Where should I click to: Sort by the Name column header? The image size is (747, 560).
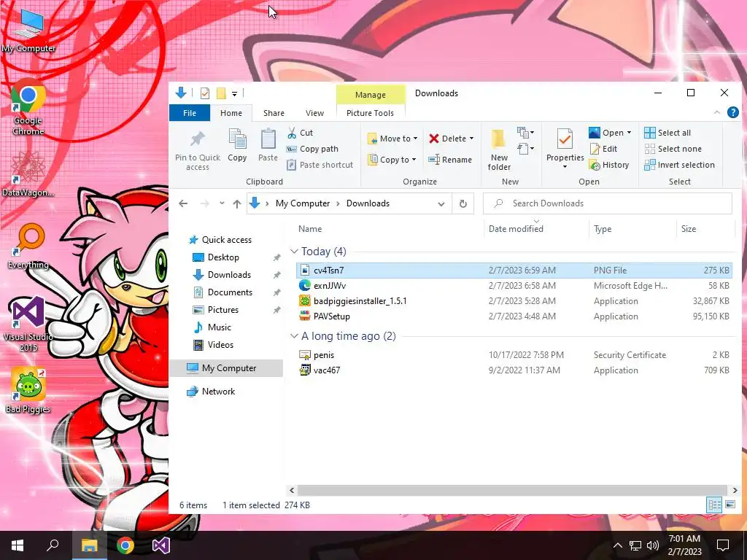pyautogui.click(x=310, y=229)
